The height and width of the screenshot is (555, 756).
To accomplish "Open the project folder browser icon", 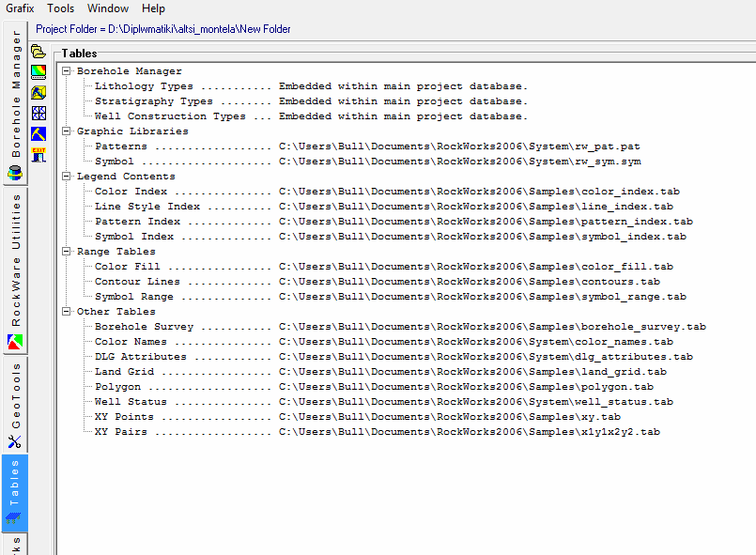I will coord(39,51).
